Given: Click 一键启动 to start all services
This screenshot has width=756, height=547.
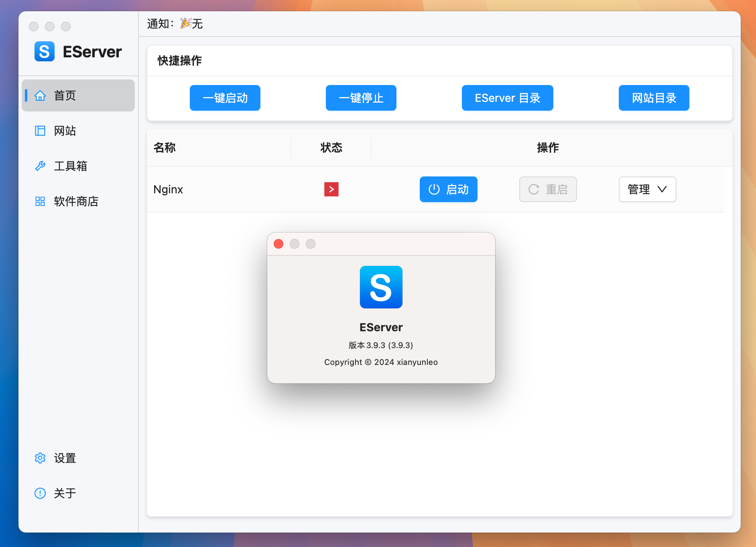Looking at the screenshot, I should (x=225, y=98).
